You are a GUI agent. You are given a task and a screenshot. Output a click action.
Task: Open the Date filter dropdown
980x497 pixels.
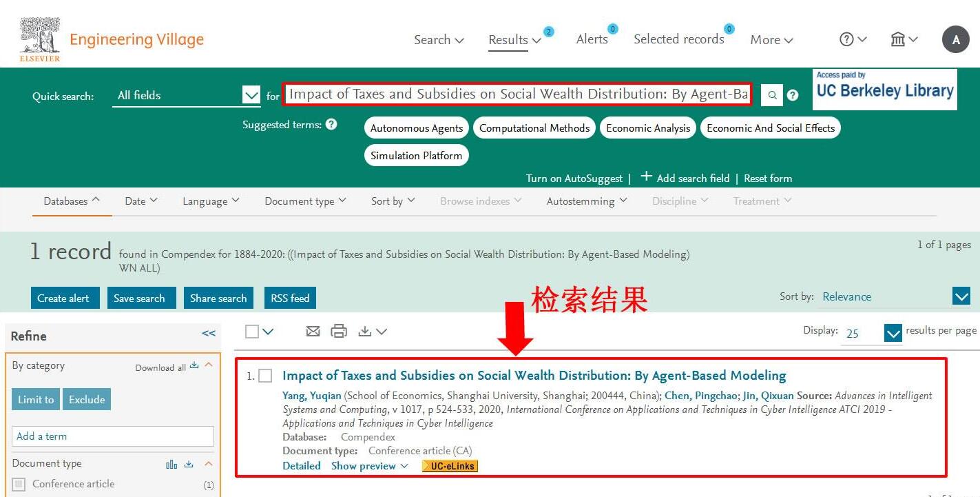(x=141, y=201)
